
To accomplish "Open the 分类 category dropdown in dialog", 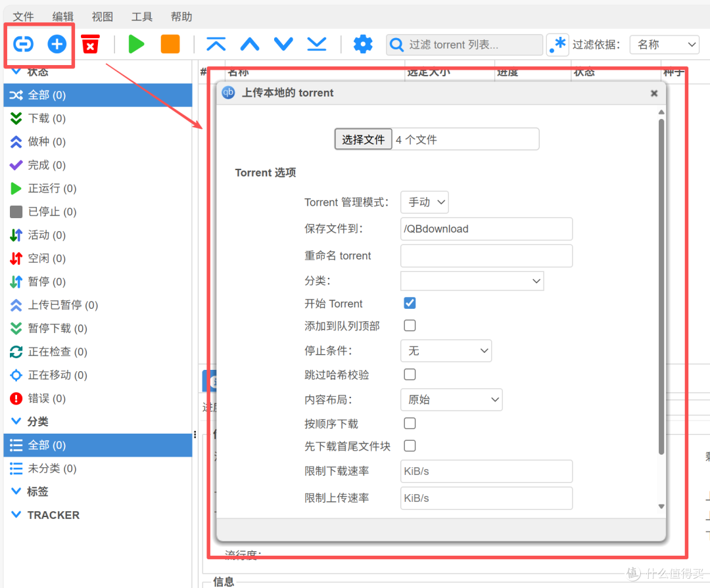I will (x=472, y=281).
